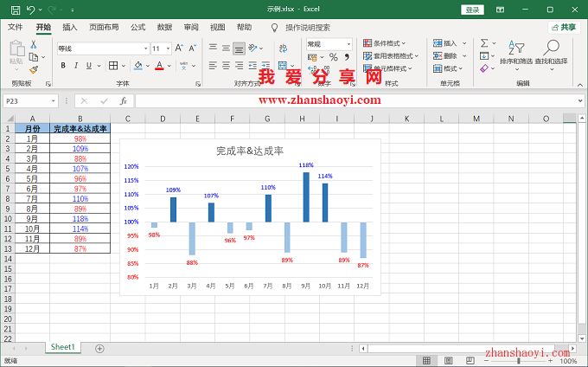Expand the formula bar chevron

tap(580, 100)
